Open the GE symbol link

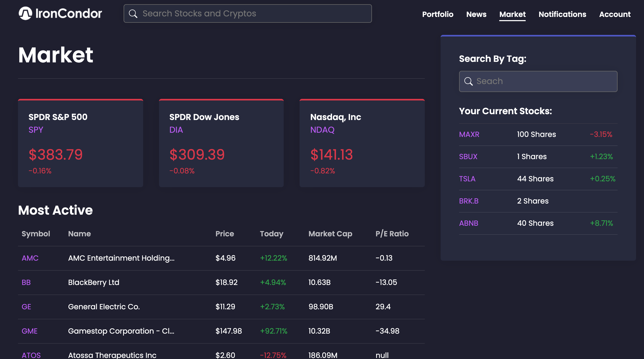[26, 307]
